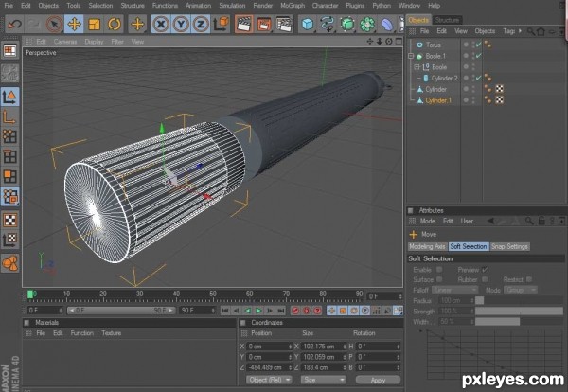Image resolution: width=568 pixels, height=392 pixels.
Task: Toggle the Surface checkbox
Action: point(439,279)
